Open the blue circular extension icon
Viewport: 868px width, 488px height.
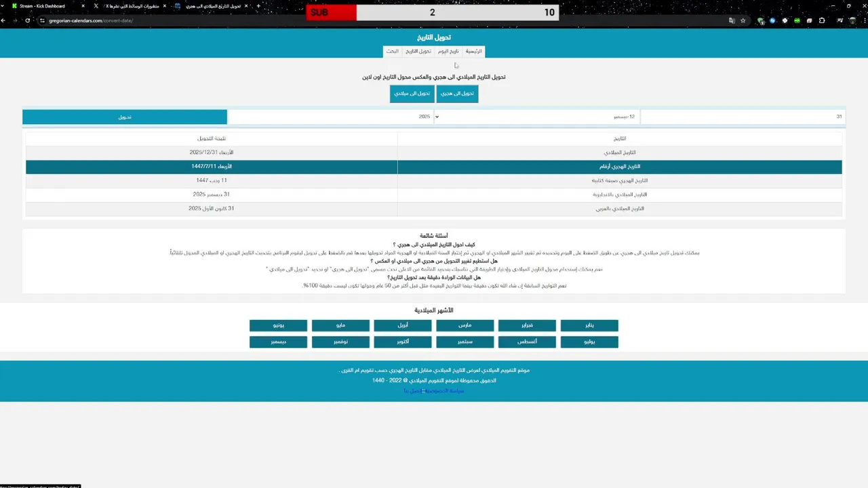[772, 20]
